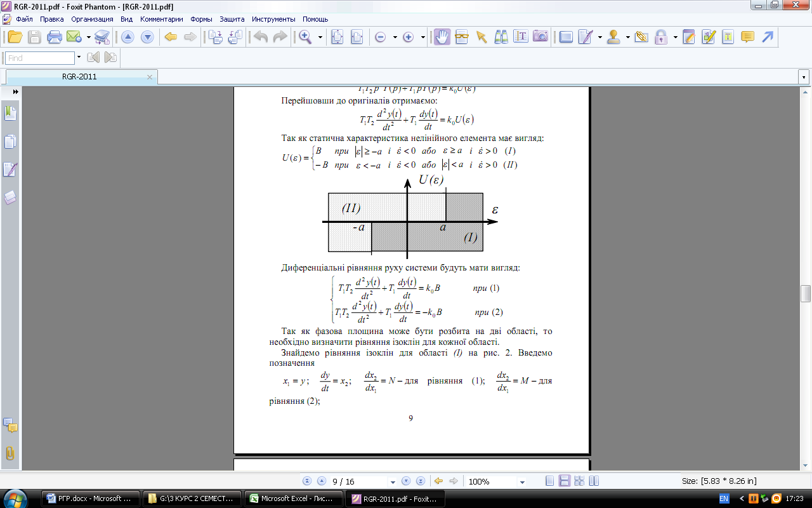Screen dimensions: 812x508
Task: Select Continuous page layout in status bar
Action: coord(563,481)
